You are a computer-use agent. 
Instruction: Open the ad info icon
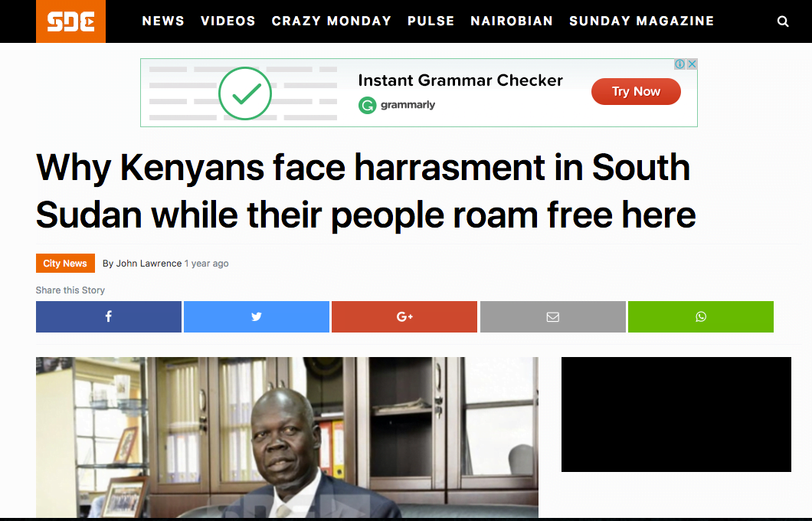coord(680,64)
